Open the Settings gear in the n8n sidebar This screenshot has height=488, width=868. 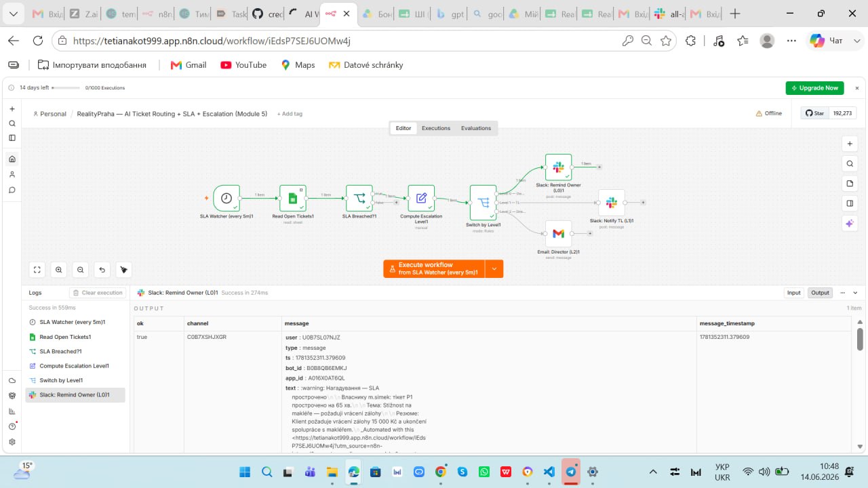(x=12, y=442)
